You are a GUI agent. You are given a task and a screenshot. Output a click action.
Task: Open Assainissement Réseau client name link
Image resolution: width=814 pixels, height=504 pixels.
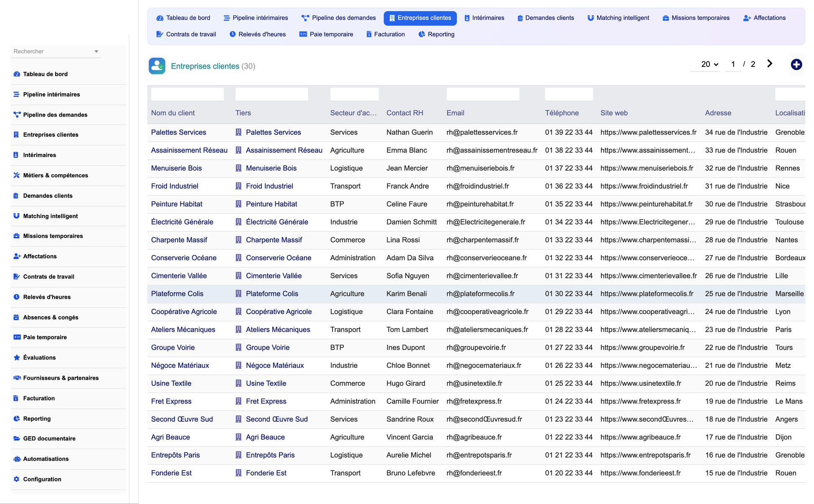coord(189,150)
